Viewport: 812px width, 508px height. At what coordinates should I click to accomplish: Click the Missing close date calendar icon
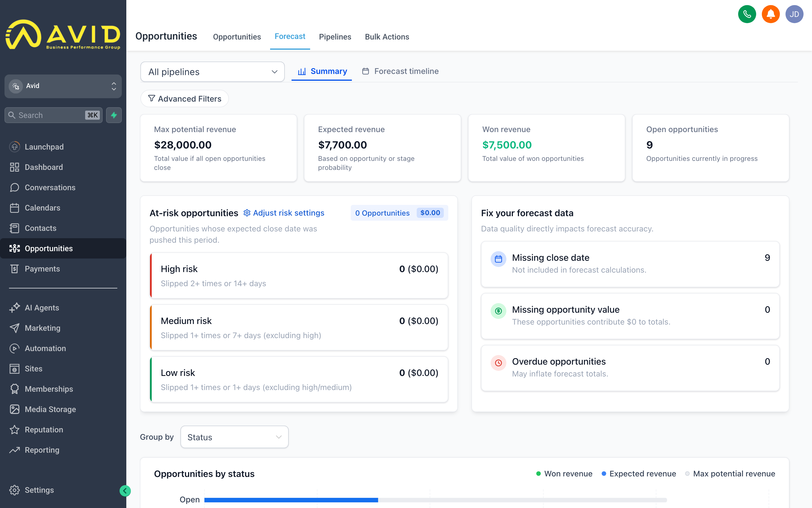[x=498, y=259]
